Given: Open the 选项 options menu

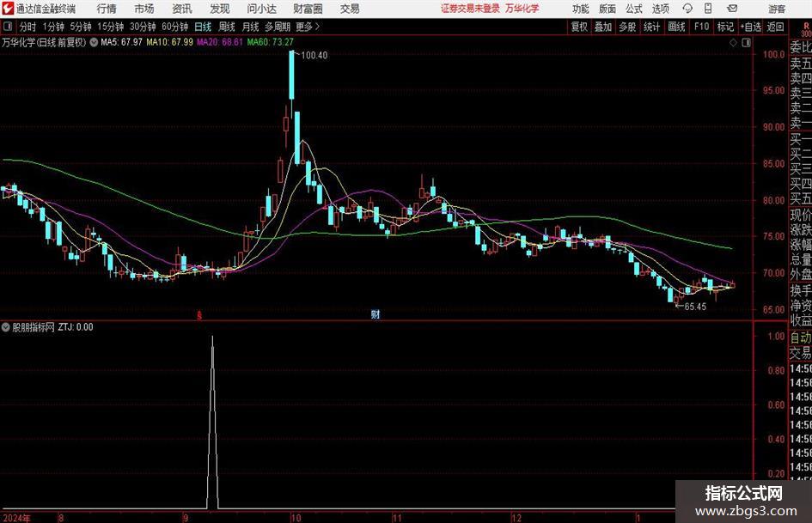Looking at the screenshot, I should [x=660, y=9].
